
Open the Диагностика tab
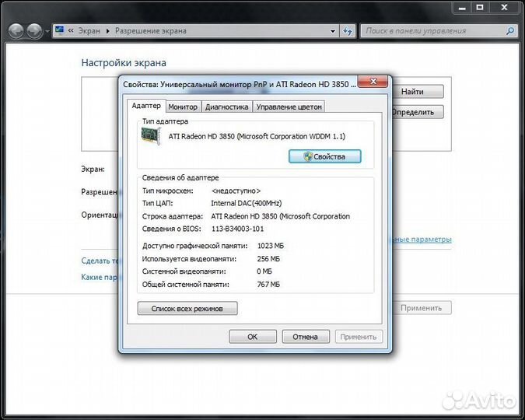tap(226, 107)
